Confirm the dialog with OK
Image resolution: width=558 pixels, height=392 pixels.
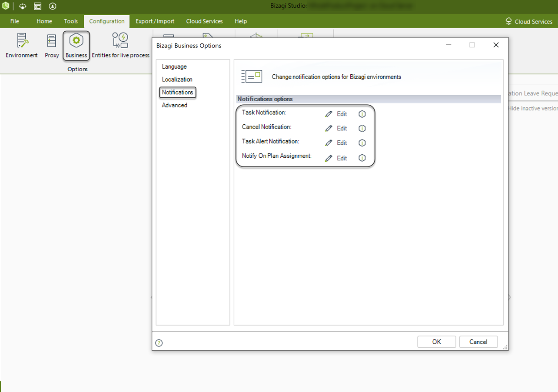[437, 342]
